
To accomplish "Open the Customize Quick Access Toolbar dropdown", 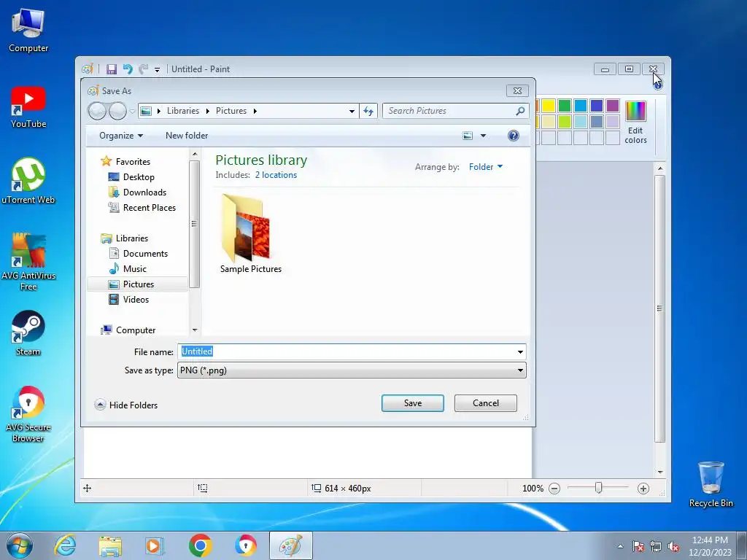I will click(157, 70).
